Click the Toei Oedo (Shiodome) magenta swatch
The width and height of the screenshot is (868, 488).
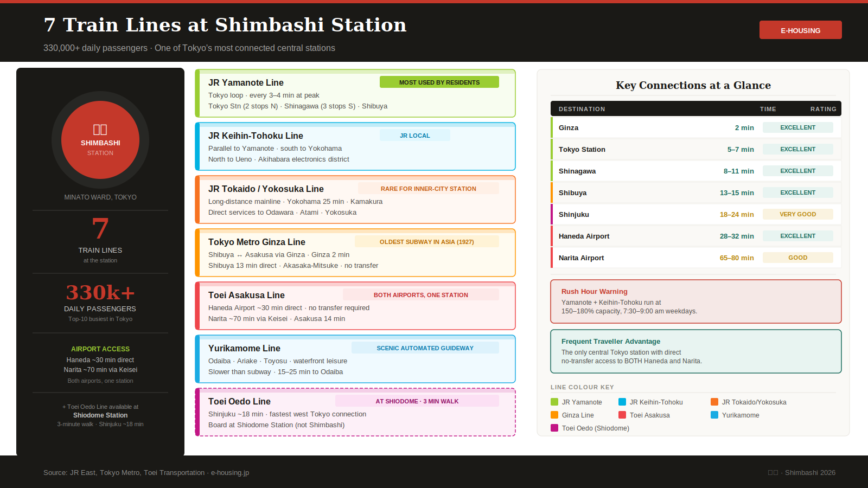554,428
